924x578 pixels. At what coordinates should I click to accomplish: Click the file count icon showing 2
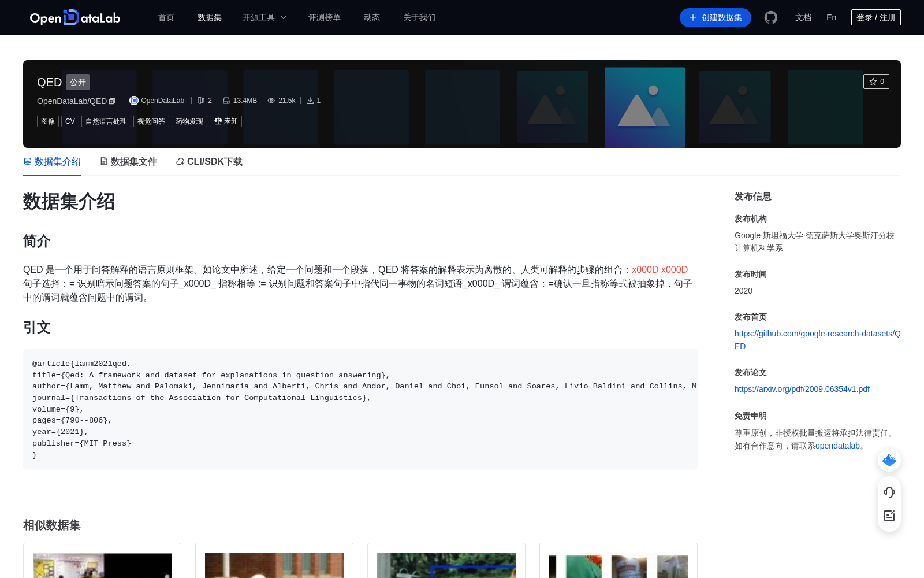pos(201,101)
